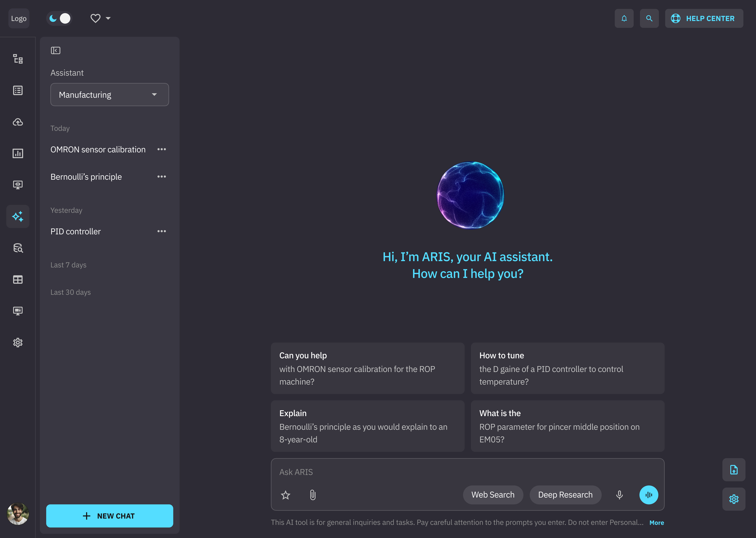The image size is (756, 538).
Task: Open the Bernoulli's principle chat
Action: [86, 177]
